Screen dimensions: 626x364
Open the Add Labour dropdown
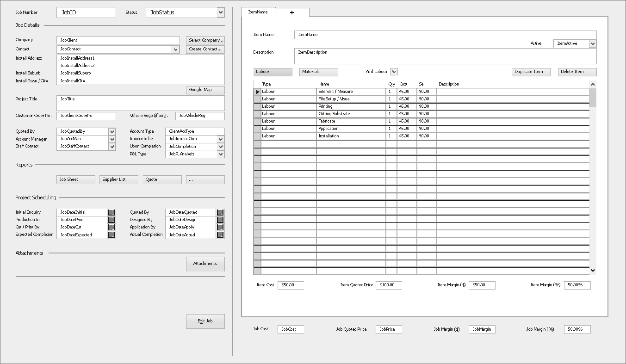click(x=394, y=72)
